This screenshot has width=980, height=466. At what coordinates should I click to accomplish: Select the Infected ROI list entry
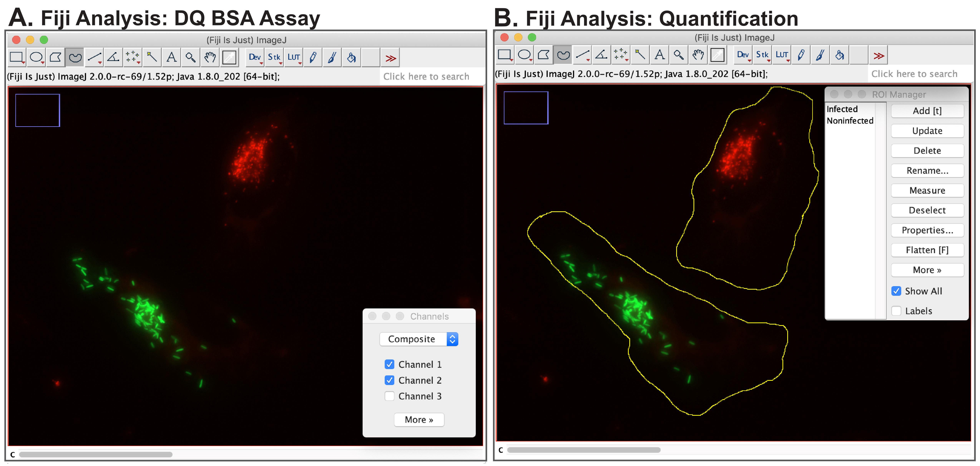coord(842,109)
